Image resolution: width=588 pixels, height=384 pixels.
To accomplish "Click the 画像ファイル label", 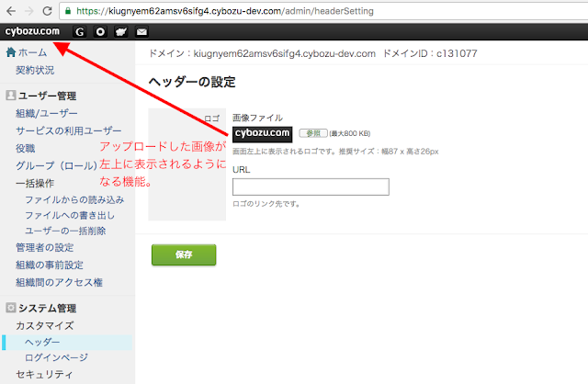I will [x=257, y=118].
